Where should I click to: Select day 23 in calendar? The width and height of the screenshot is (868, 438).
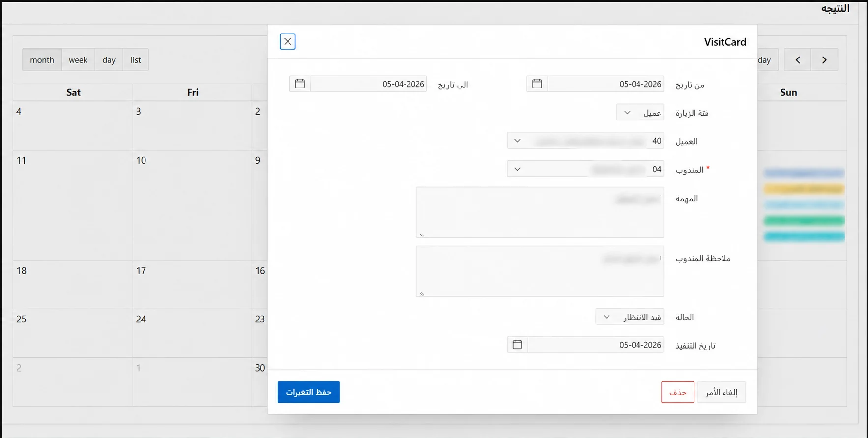click(x=260, y=319)
